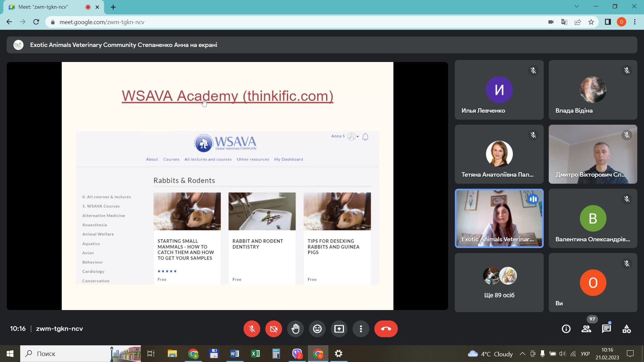Go back in browser
Screen dimensions: 644x362
[x=9, y=22]
